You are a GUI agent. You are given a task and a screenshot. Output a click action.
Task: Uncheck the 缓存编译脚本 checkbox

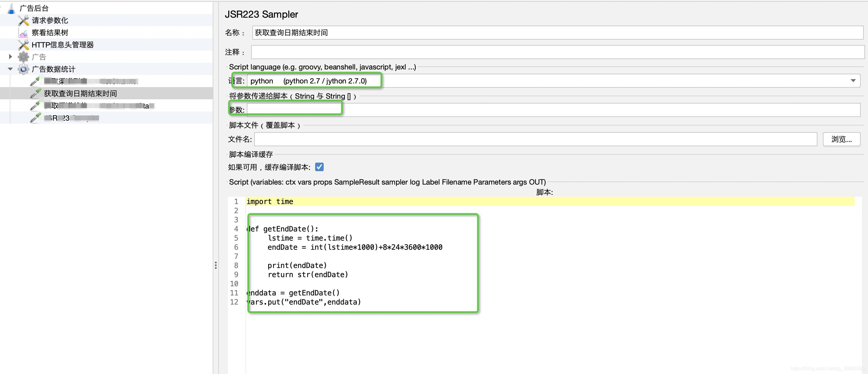(319, 167)
